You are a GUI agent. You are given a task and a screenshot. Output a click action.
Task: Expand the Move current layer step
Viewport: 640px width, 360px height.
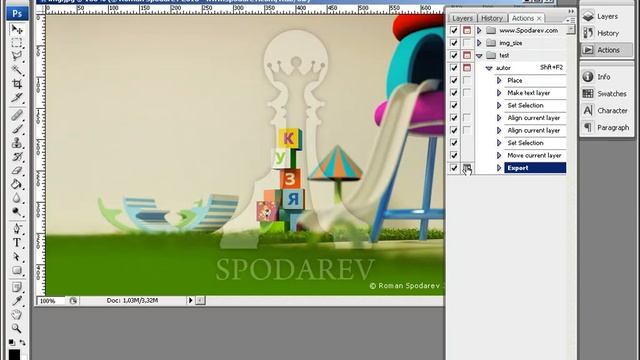499,155
